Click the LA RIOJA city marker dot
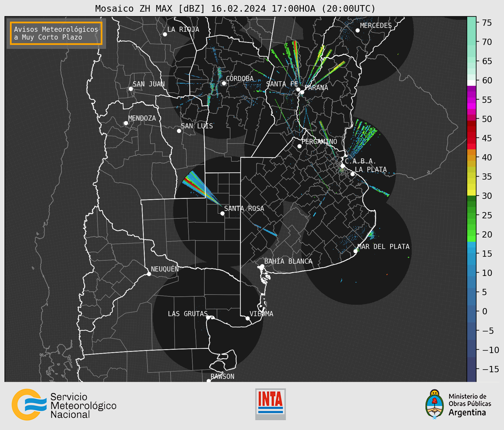 click(x=165, y=34)
